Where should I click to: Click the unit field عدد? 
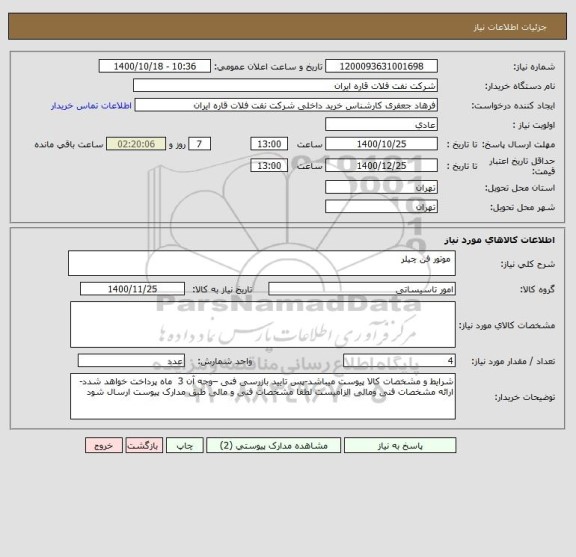pyautogui.click(x=131, y=361)
